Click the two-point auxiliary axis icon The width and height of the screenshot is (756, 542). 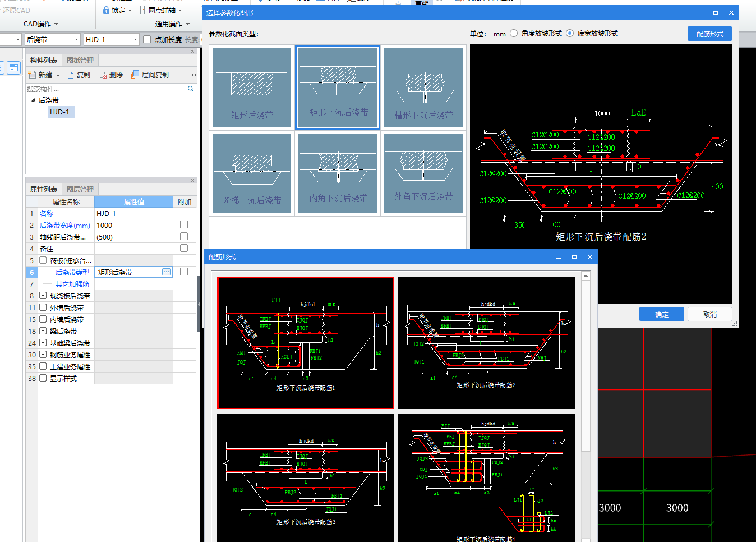coord(142,10)
